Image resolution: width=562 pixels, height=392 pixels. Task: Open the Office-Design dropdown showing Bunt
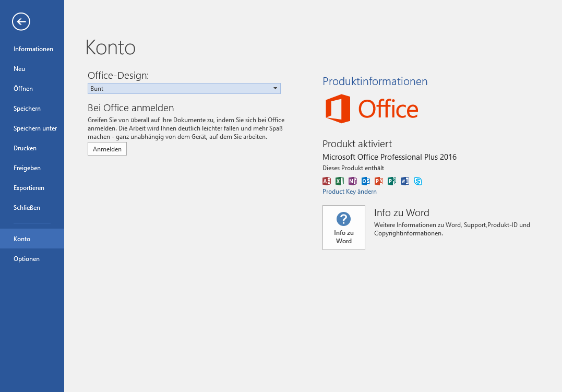(184, 89)
